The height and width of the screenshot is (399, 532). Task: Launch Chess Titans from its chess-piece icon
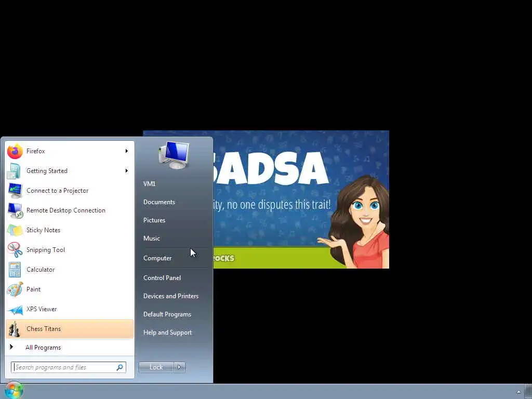pyautogui.click(x=14, y=329)
